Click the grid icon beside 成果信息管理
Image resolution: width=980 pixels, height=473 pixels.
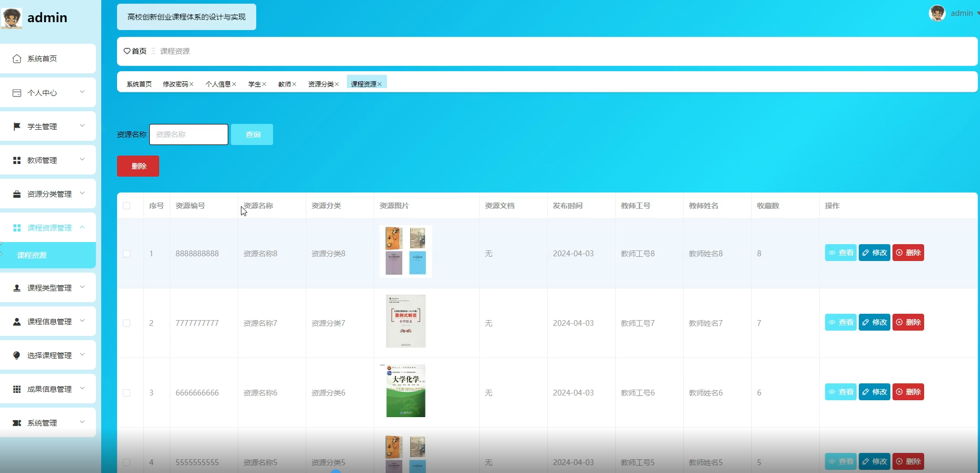point(17,389)
